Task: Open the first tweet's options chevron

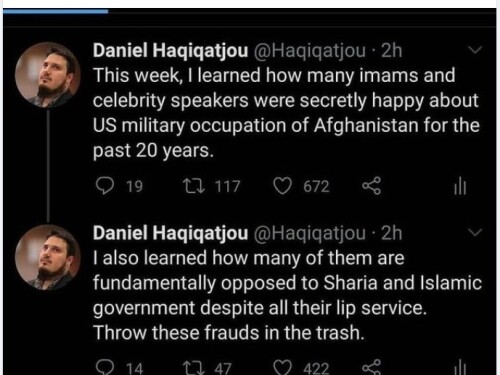Action: click(475, 50)
